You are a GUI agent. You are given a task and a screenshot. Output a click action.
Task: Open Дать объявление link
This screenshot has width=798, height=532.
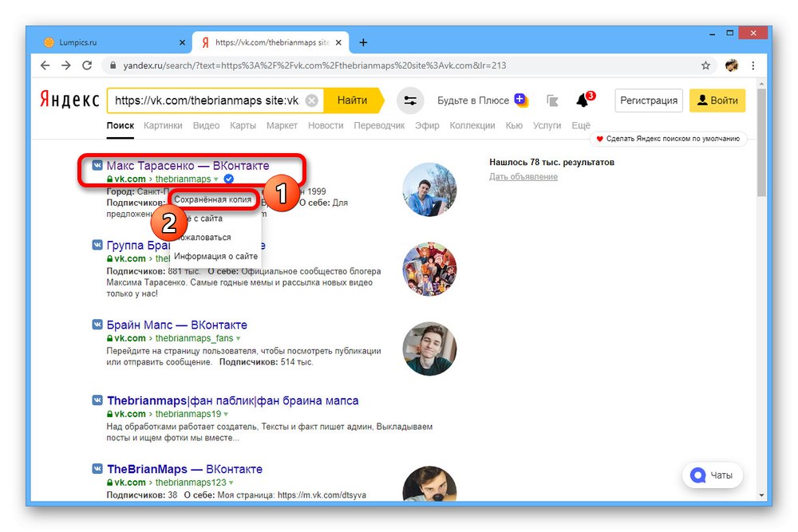click(523, 177)
